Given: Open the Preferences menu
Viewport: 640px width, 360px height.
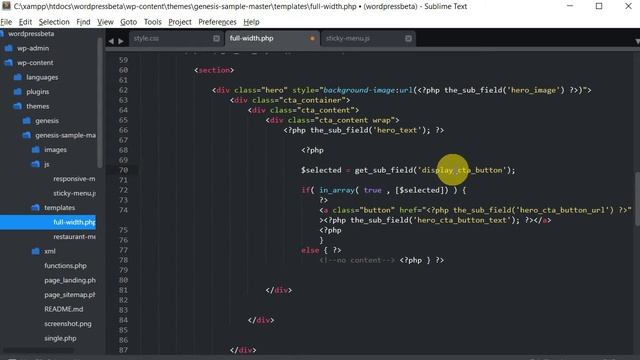Looking at the screenshot, I should [x=217, y=22].
